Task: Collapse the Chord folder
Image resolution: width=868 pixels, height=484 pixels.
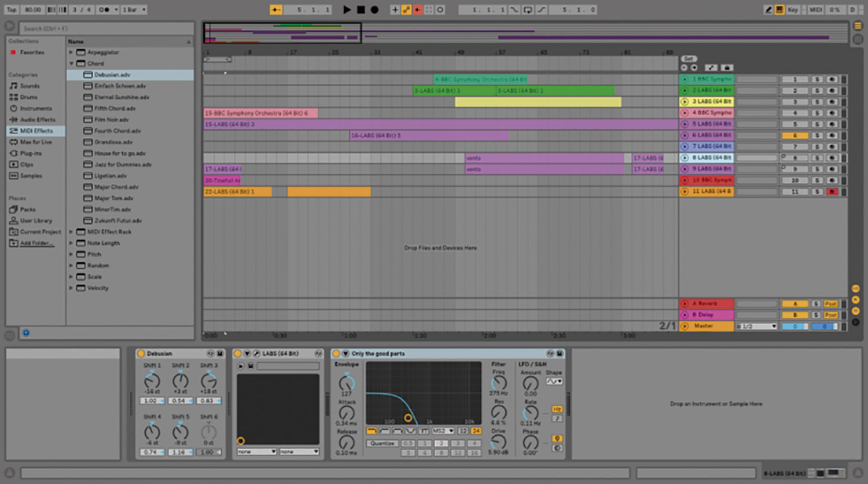Action: [72, 64]
